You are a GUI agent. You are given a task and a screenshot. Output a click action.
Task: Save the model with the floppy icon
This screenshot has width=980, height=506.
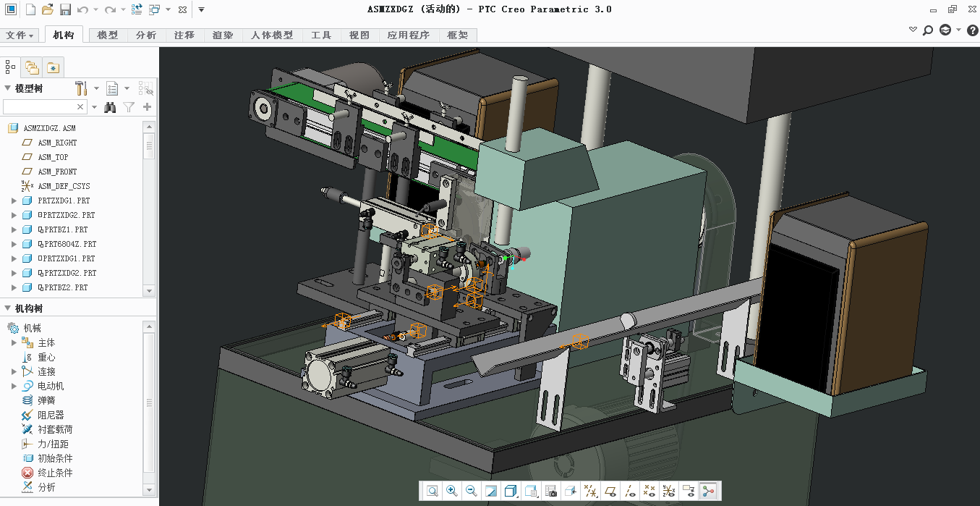65,9
